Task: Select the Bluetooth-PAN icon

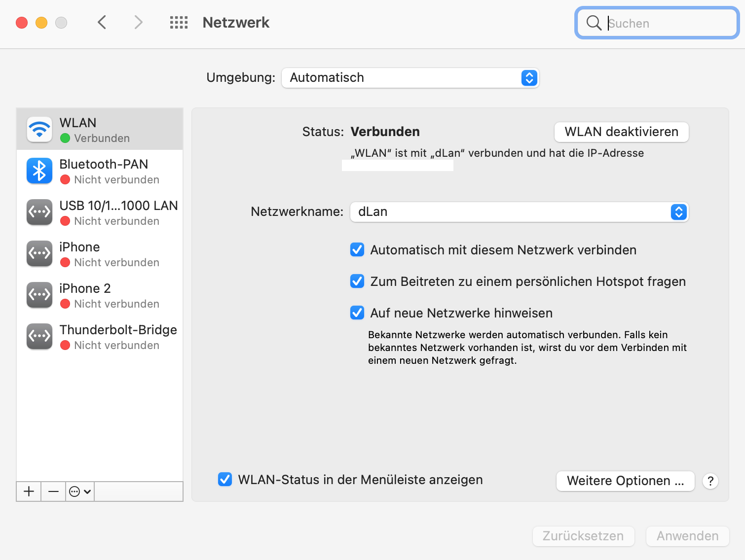Action: tap(39, 171)
